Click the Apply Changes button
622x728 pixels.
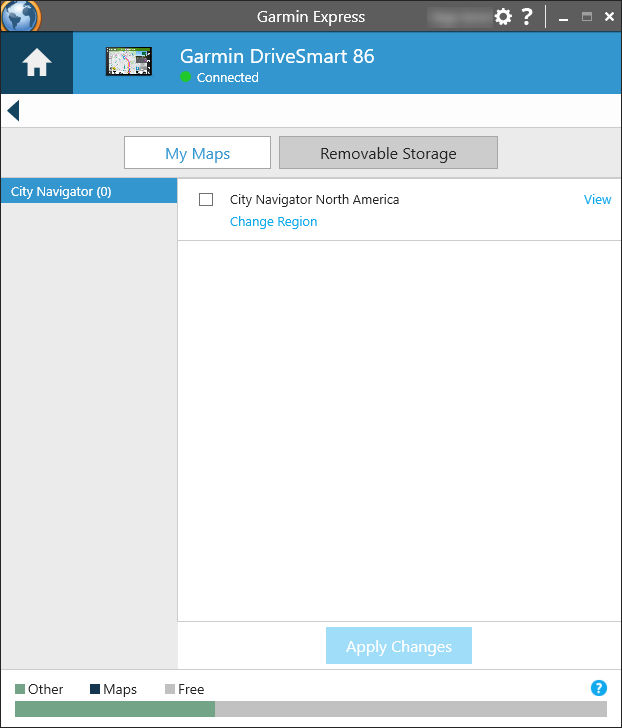[x=399, y=646]
